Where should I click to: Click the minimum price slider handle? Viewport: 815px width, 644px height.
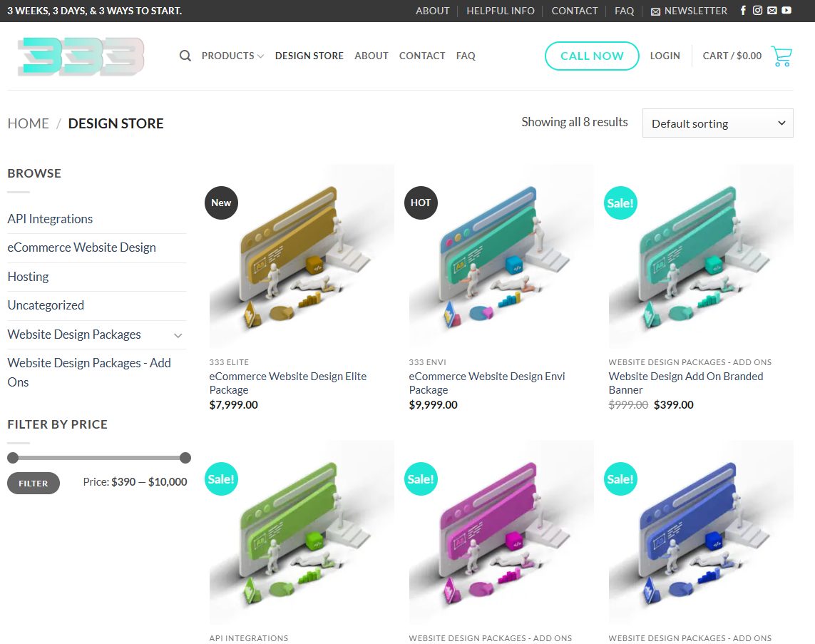13,458
